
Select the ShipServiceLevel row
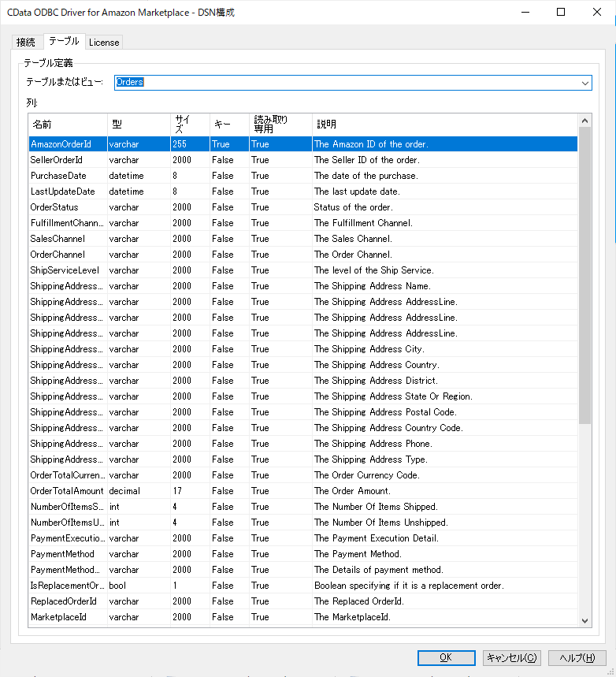[x=303, y=270]
